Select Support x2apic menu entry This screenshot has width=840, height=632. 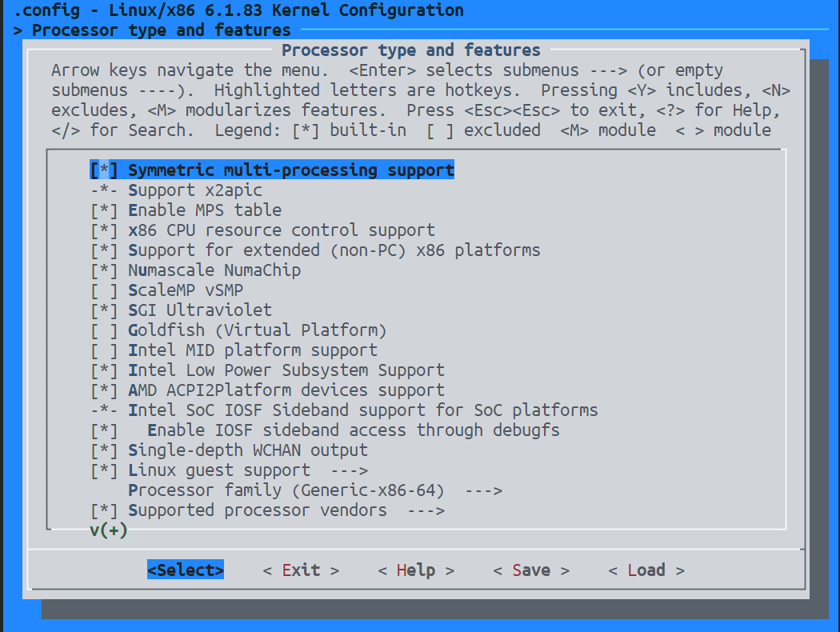194,190
